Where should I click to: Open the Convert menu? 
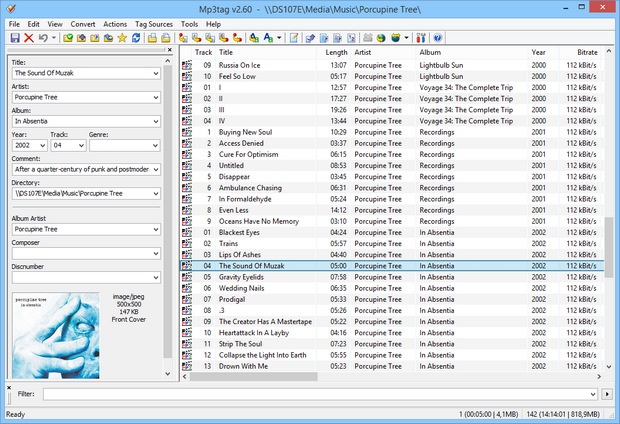coord(83,24)
